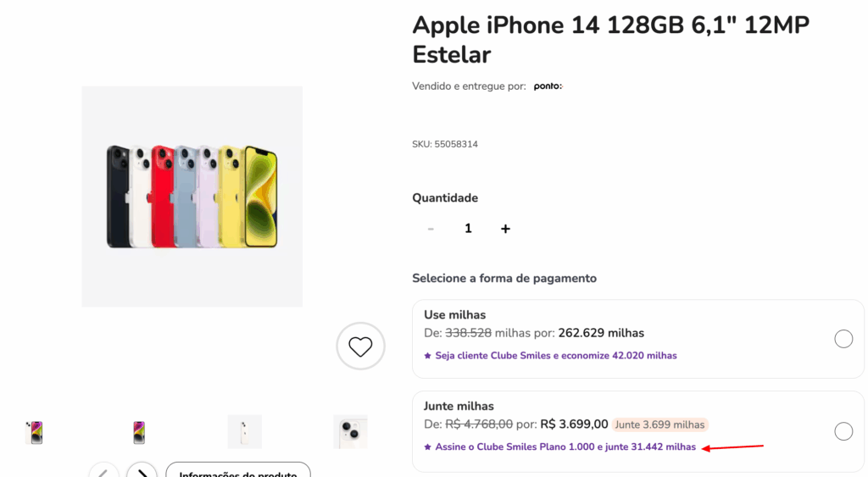This screenshot has width=868, height=477.
Task: Show the third thumbnail, the white iPhone back
Action: pos(244,431)
